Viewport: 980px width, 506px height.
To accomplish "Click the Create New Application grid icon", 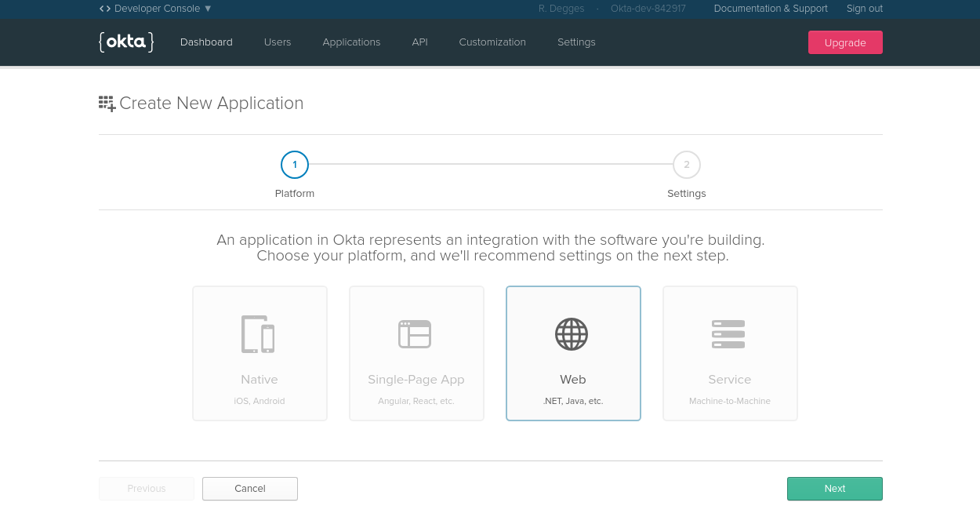I will pyautogui.click(x=107, y=104).
